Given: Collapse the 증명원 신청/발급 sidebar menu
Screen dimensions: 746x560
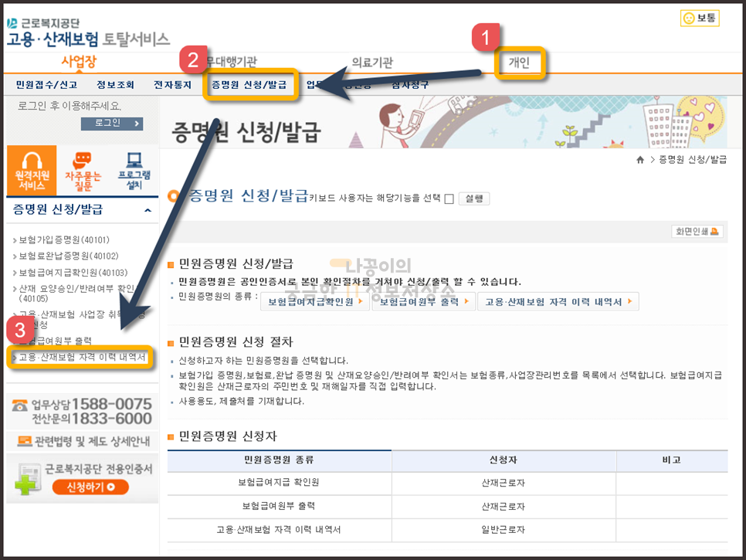Looking at the screenshot, I should [x=148, y=210].
